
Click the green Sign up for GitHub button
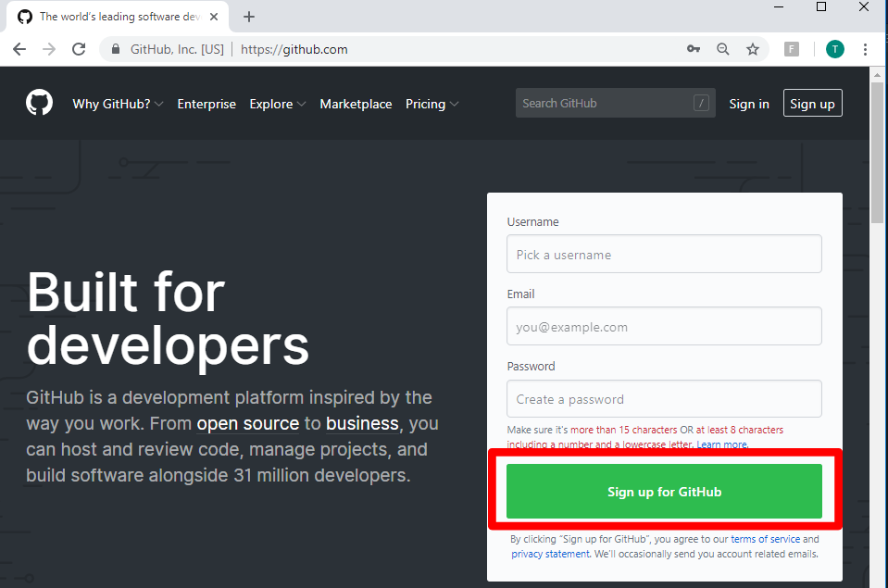(x=664, y=491)
